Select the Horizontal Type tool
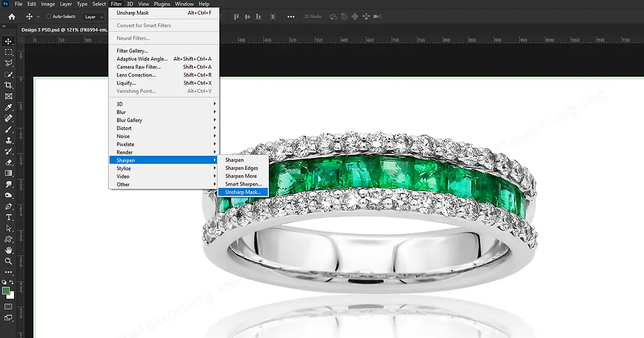This screenshot has width=644, height=338. point(8,217)
